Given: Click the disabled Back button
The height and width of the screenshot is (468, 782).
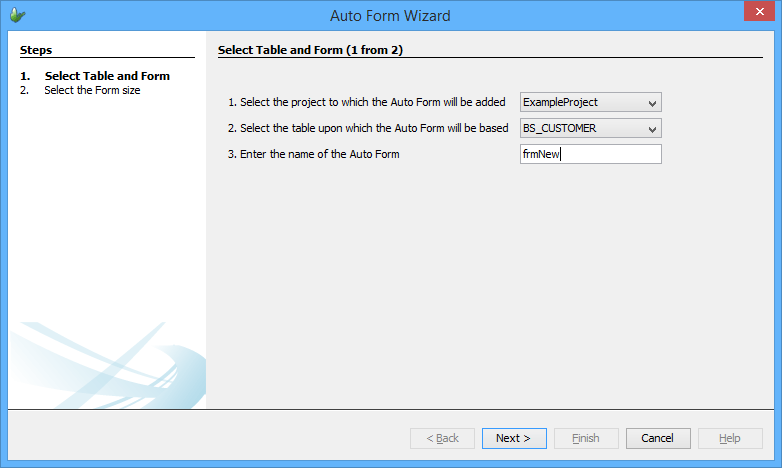Looking at the screenshot, I should (x=441, y=438).
